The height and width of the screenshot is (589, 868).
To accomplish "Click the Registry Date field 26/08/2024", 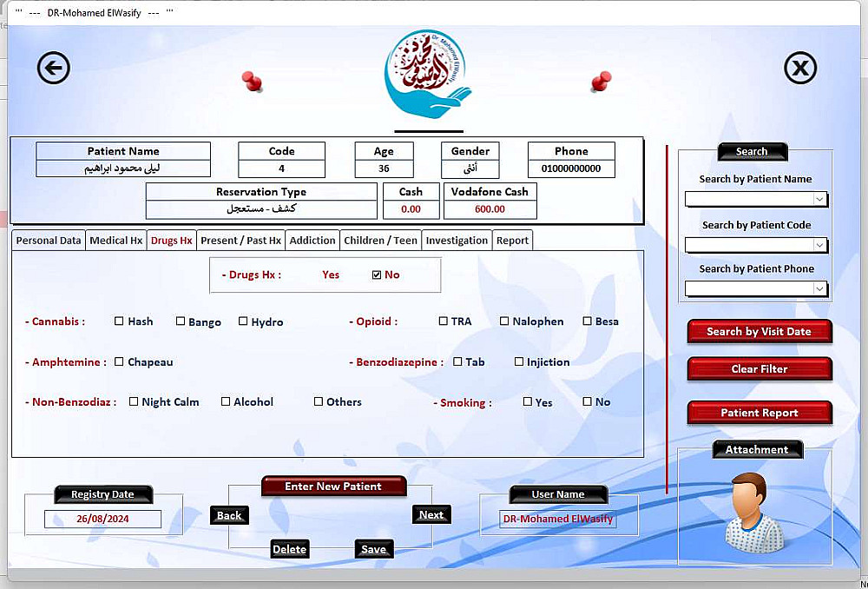I will point(102,520).
